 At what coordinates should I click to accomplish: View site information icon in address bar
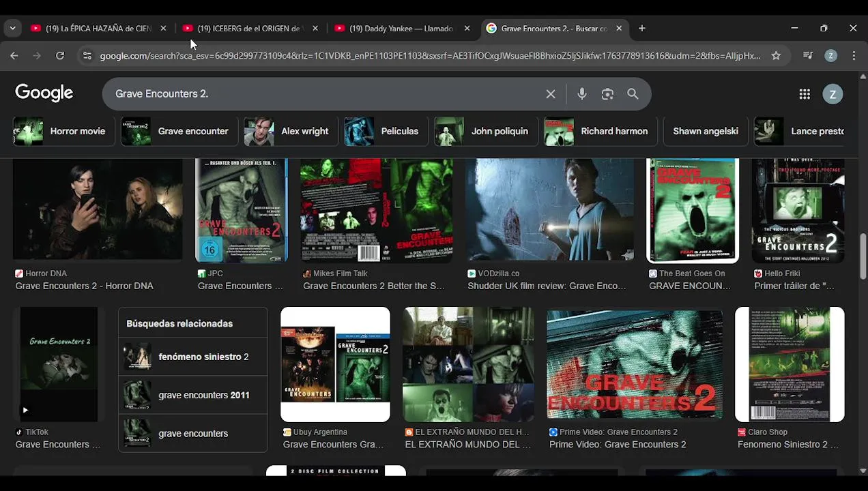[87, 56]
